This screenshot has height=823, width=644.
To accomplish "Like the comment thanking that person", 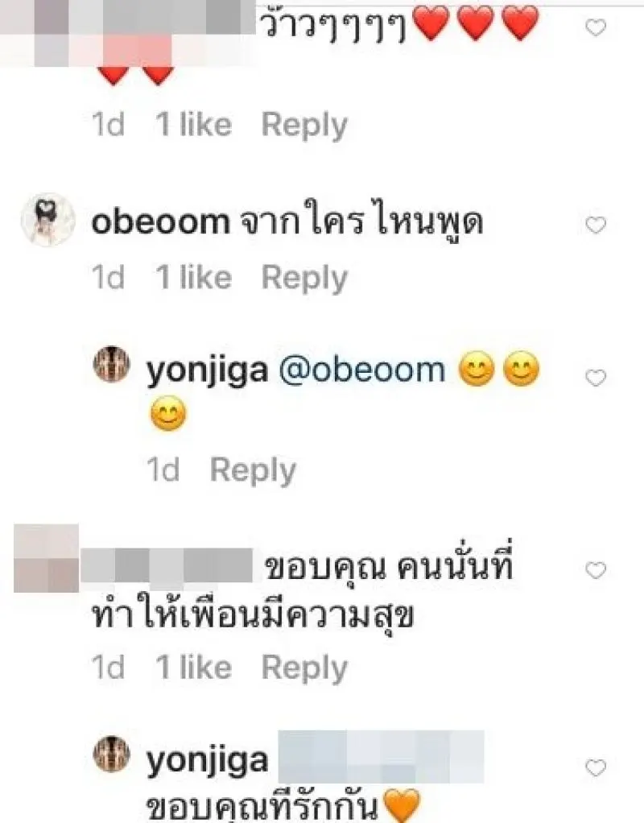I will pyautogui.click(x=595, y=570).
